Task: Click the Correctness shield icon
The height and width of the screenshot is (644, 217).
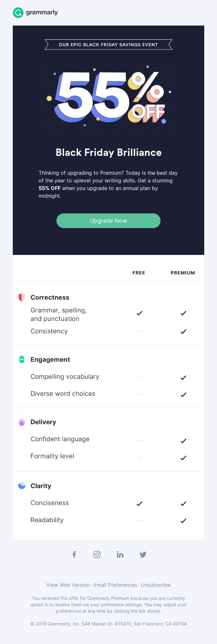Action: 22,297
